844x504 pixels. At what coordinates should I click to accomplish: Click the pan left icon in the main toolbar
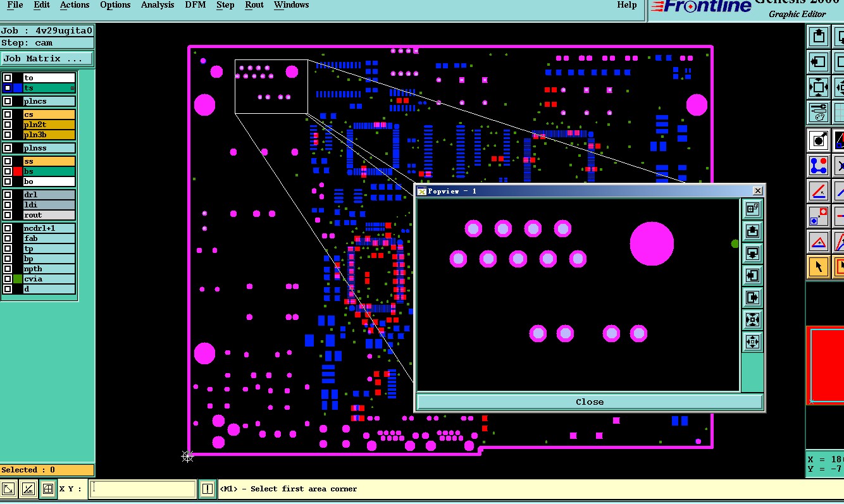pyautogui.click(x=819, y=62)
